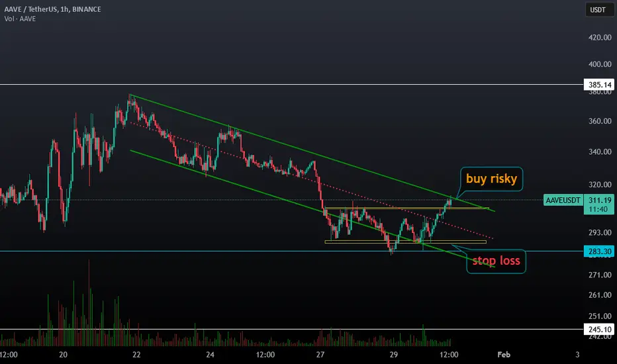Click the '29' date axis label
Image resolution: width=617 pixels, height=364 pixels.
click(393, 355)
